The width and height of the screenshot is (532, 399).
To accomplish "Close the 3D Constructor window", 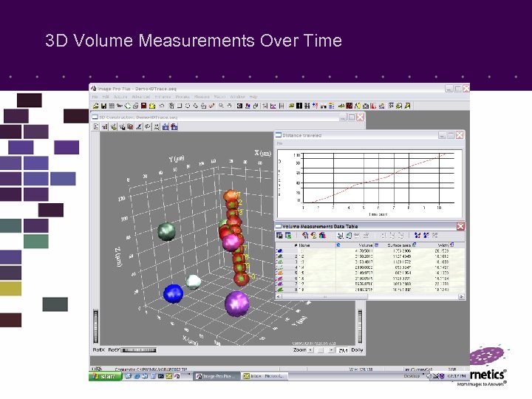I will 361,117.
